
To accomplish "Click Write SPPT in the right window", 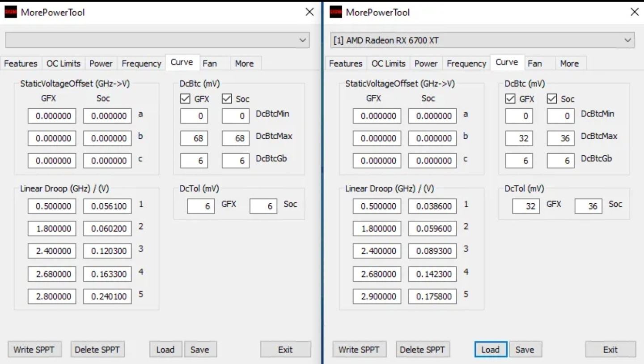I will click(360, 350).
